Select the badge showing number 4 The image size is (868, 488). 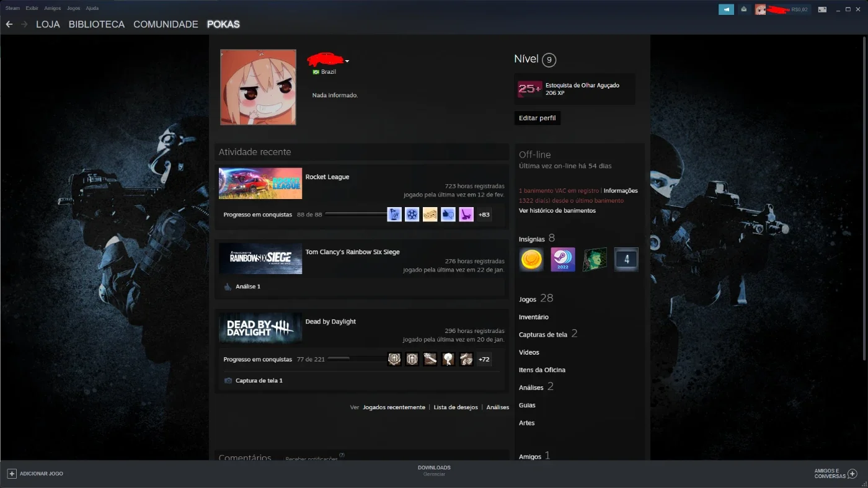[626, 260]
